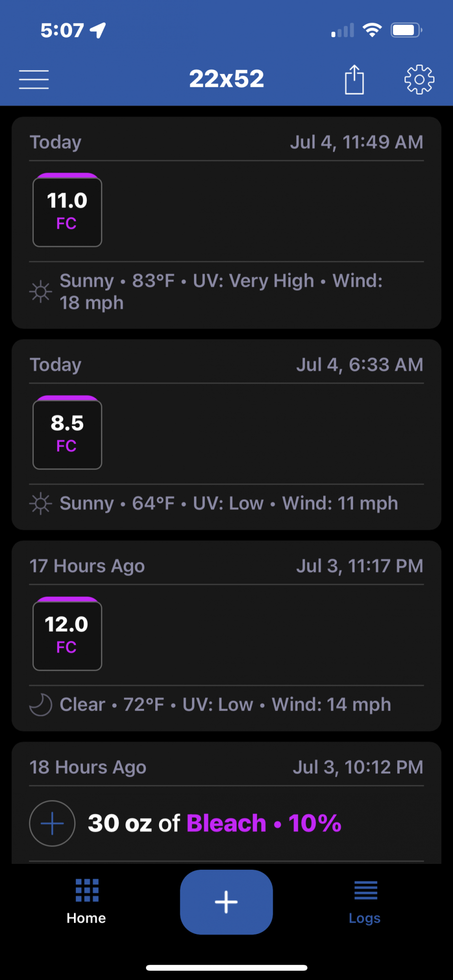Open the 30 oz of Bleach entry

[215, 823]
